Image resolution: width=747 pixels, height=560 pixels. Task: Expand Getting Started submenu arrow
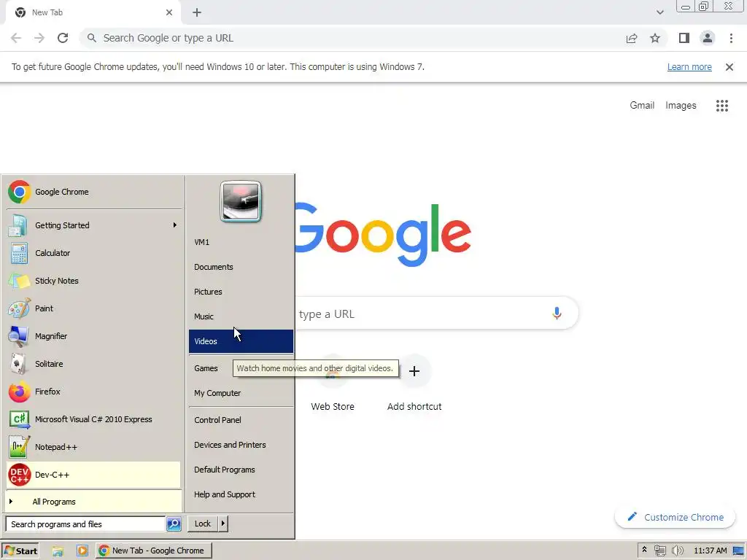coord(175,225)
